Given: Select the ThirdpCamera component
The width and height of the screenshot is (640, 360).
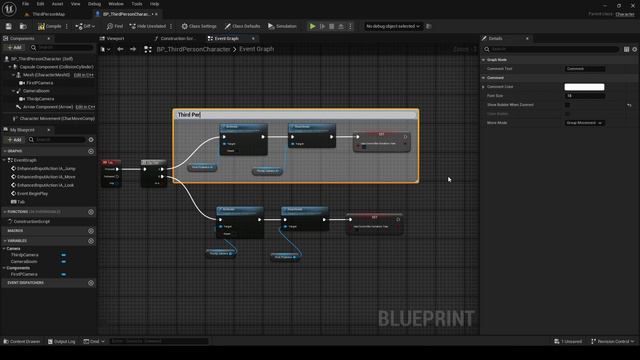Looking at the screenshot, I should (x=40, y=99).
